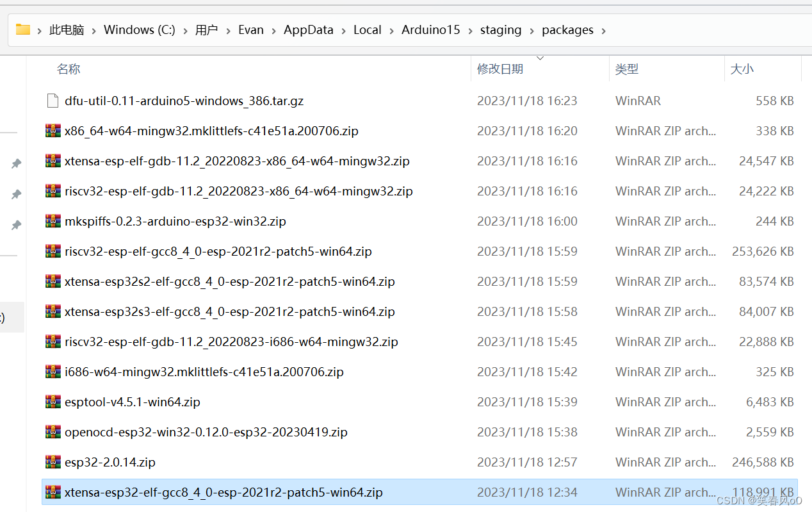Select xtensa-esp32-elf-gcc8_4_0-esp-2021r2-patch5-win64.zip name
Screen dimensions: 812x512
(x=223, y=492)
